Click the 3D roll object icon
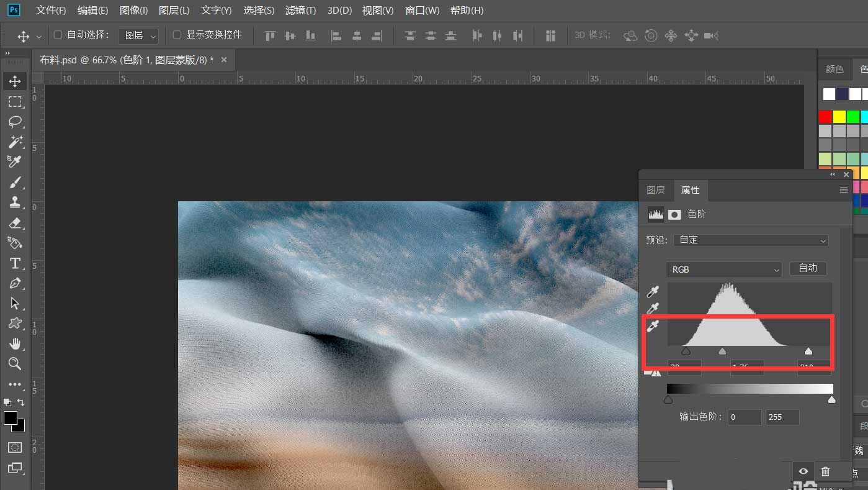This screenshot has width=868, height=490. 651,36
